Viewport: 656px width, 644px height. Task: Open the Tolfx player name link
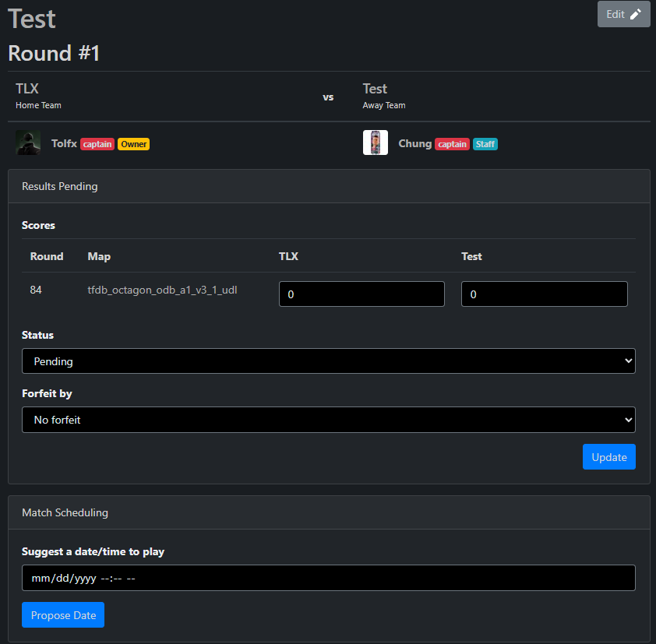[64, 144]
